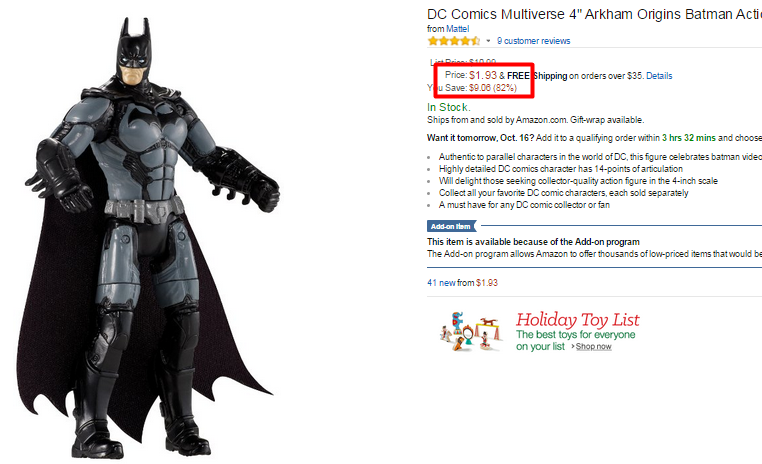
Task: Expand the small arrow beside star rating
Action: click(488, 41)
